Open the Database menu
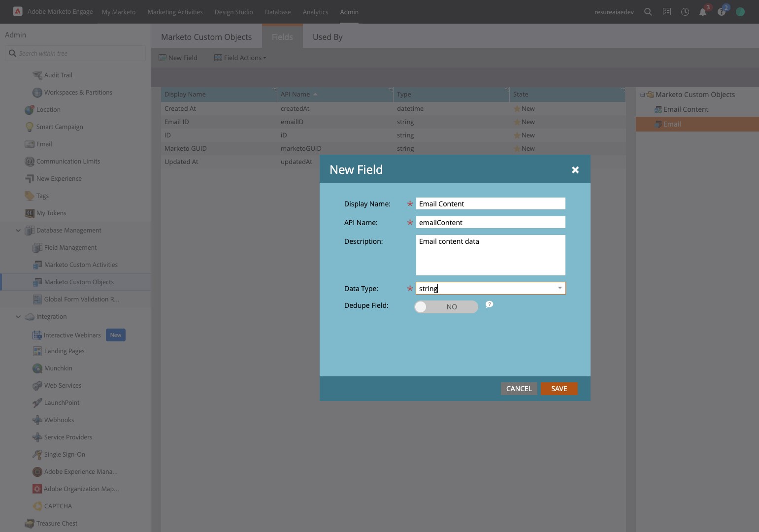This screenshot has width=759, height=532. click(x=278, y=12)
